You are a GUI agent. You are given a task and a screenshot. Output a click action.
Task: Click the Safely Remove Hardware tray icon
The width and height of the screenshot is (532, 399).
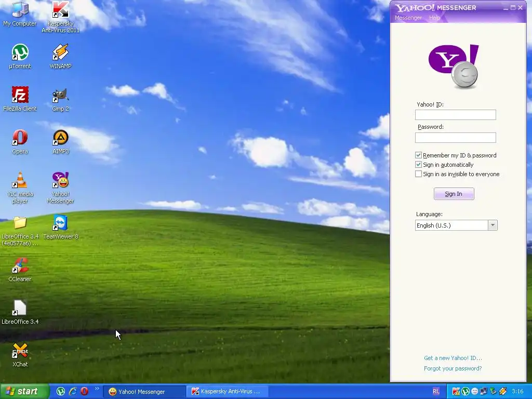[493, 392]
